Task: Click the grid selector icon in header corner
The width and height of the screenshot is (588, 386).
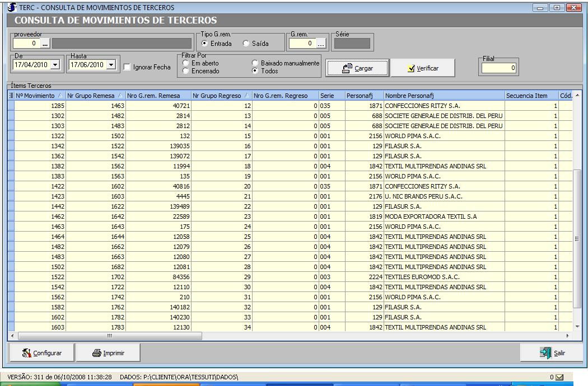Action: click(11, 96)
